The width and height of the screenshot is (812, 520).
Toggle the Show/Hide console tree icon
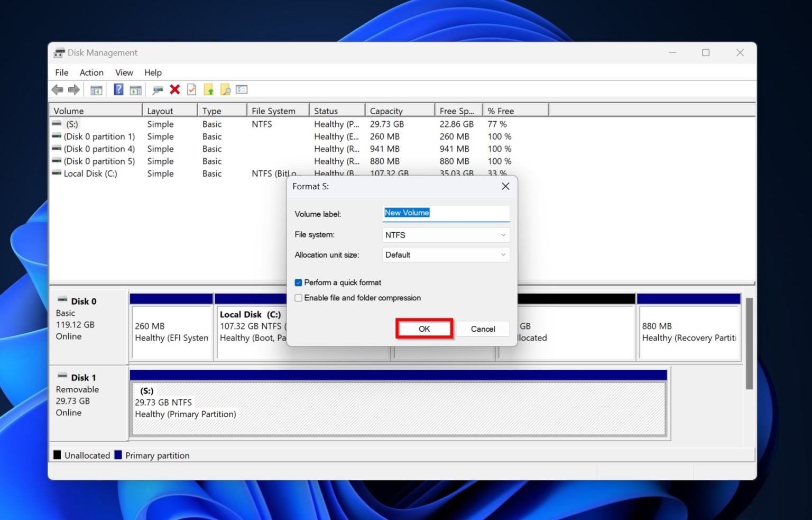click(96, 89)
